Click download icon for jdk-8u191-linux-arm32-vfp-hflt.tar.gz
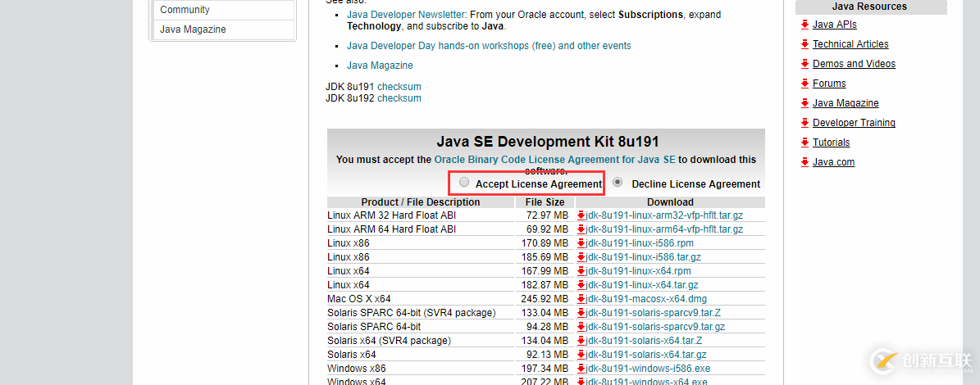This screenshot has width=980, height=385. 581,215
